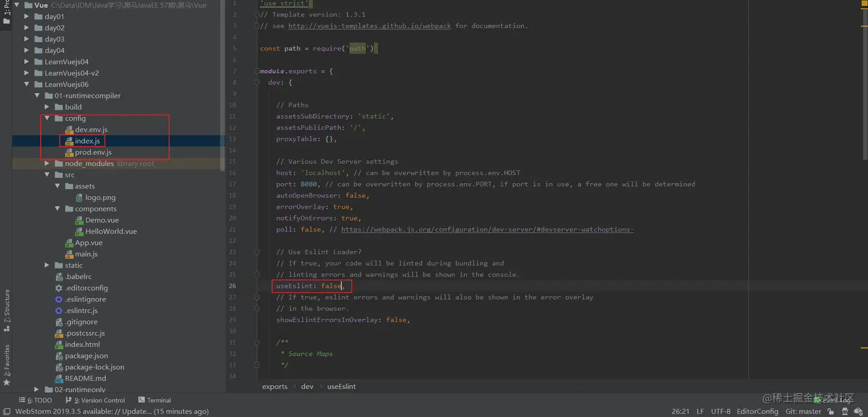Open the LF line separator selector

click(700, 411)
